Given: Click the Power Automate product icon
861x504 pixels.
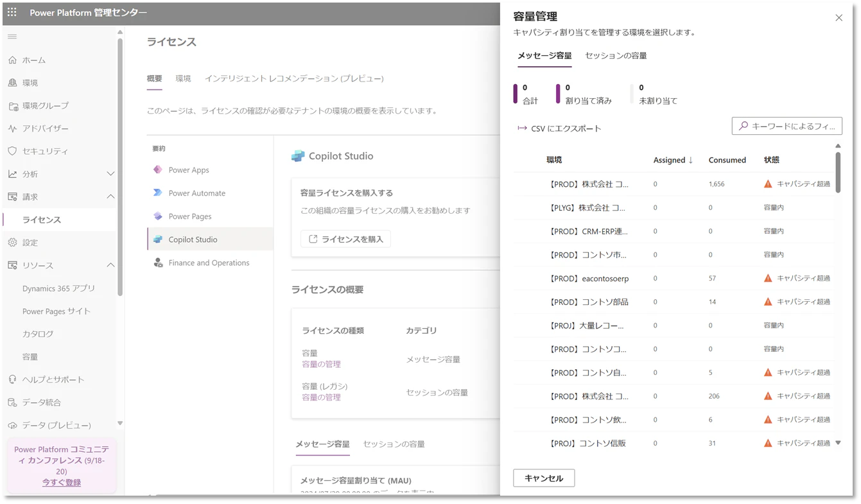Looking at the screenshot, I should 158,193.
